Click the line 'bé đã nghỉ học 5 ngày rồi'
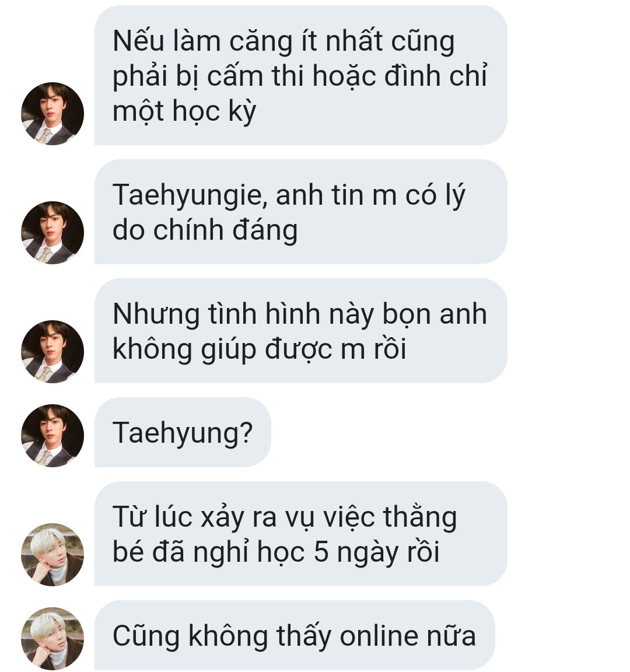Screen dimensions: 630x672 (x=276, y=552)
